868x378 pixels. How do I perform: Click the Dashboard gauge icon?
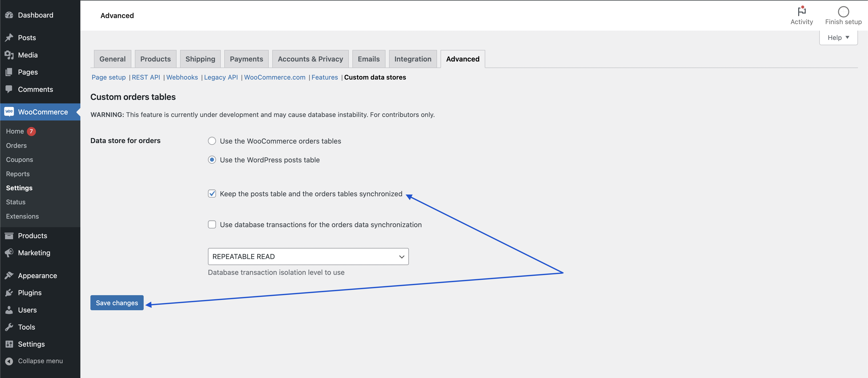[x=9, y=15]
